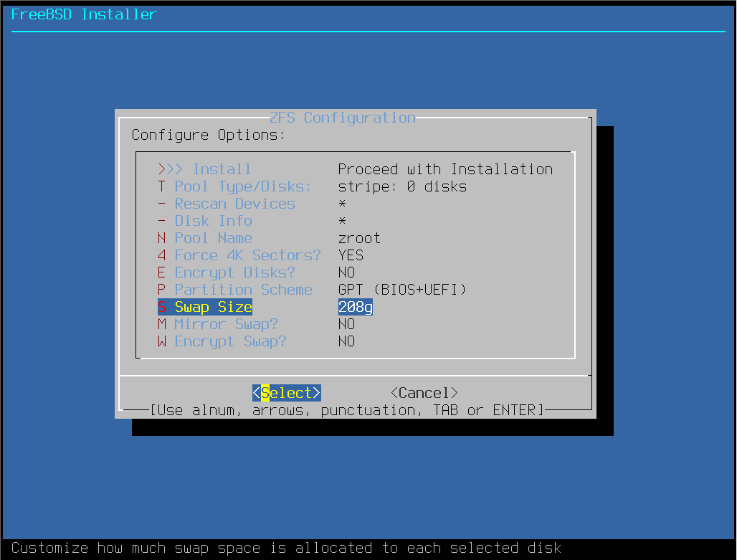737x560 pixels.
Task: Select the Swap Size entry
Action: [x=205, y=307]
